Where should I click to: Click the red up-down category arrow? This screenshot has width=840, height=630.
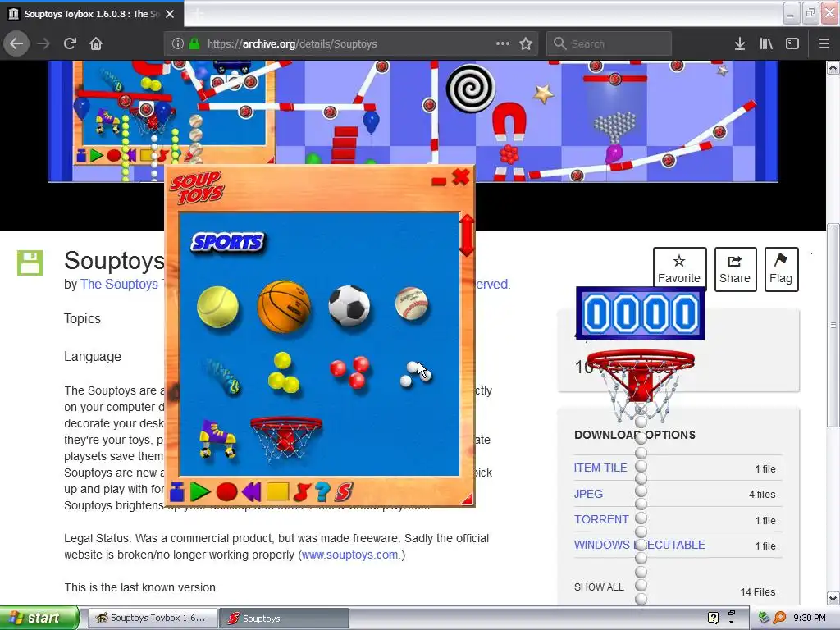click(467, 235)
